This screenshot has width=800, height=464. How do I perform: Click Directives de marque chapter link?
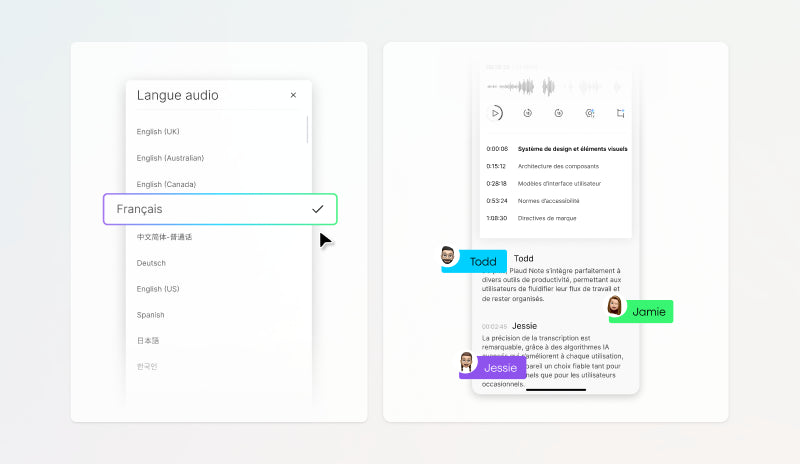[546, 218]
